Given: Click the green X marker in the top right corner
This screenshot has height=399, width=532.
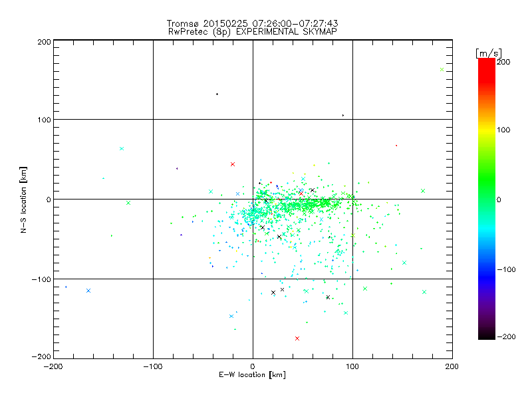Looking at the screenshot, I should (442, 70).
